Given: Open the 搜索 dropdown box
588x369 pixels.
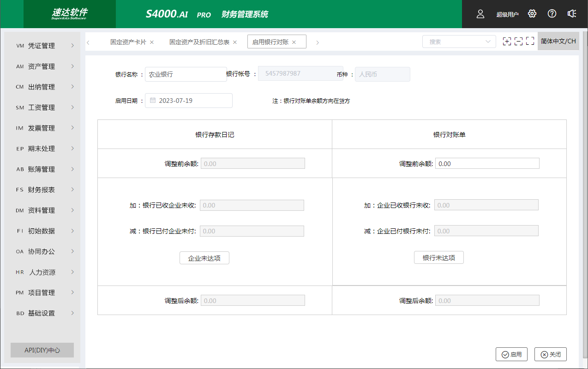Looking at the screenshot, I should coord(459,42).
